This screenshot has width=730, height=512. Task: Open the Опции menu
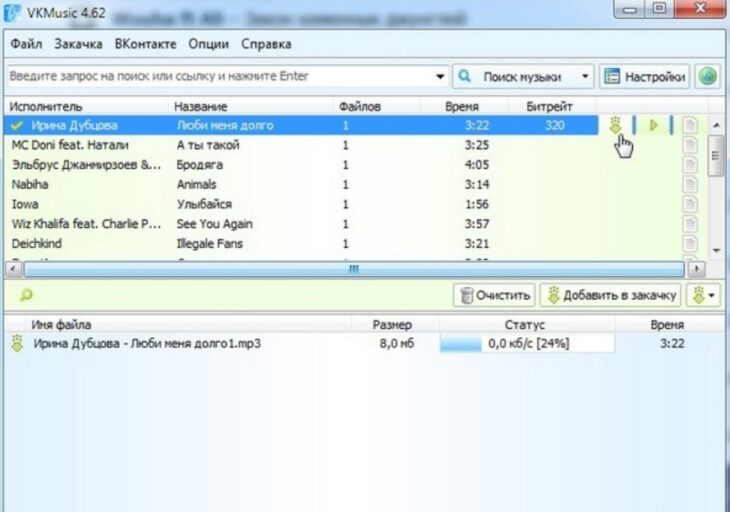coord(209,44)
